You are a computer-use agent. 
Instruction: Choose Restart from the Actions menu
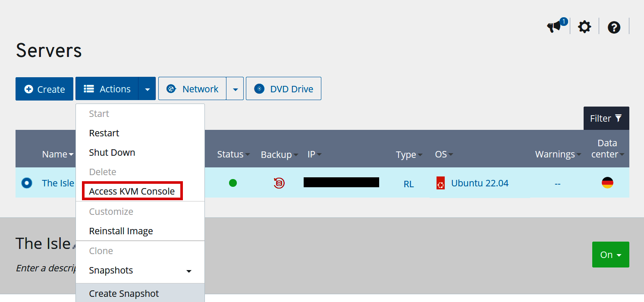(104, 133)
